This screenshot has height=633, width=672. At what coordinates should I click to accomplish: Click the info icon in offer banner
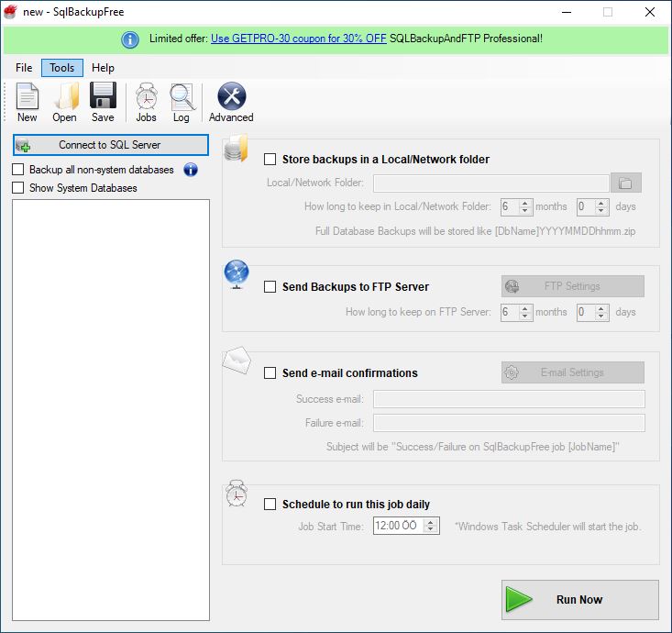click(x=130, y=39)
